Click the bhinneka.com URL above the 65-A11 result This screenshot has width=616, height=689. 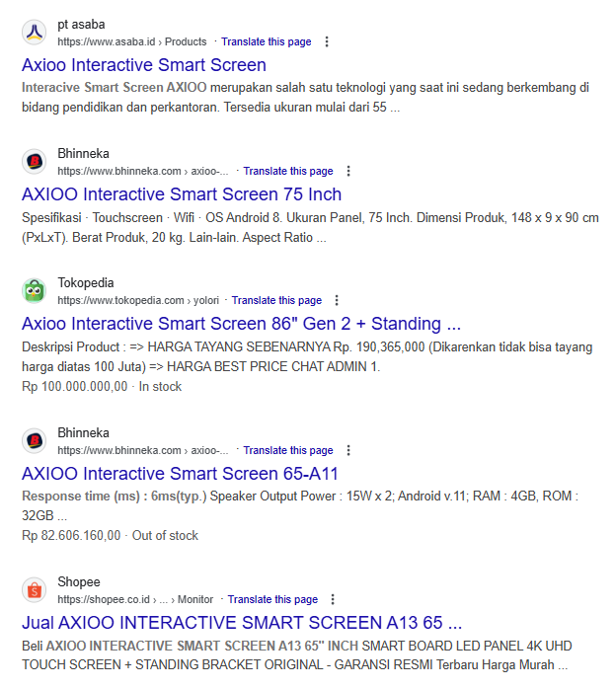point(143,450)
